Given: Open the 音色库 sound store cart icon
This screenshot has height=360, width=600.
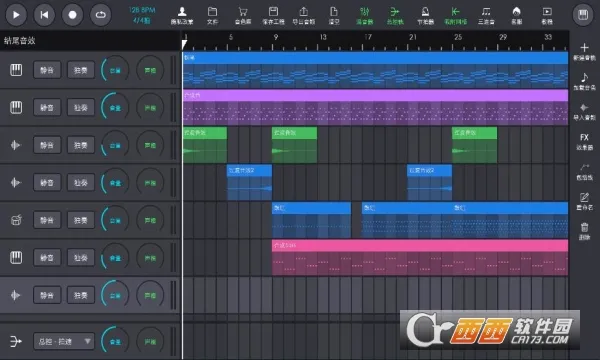Looking at the screenshot, I should pos(243,16).
